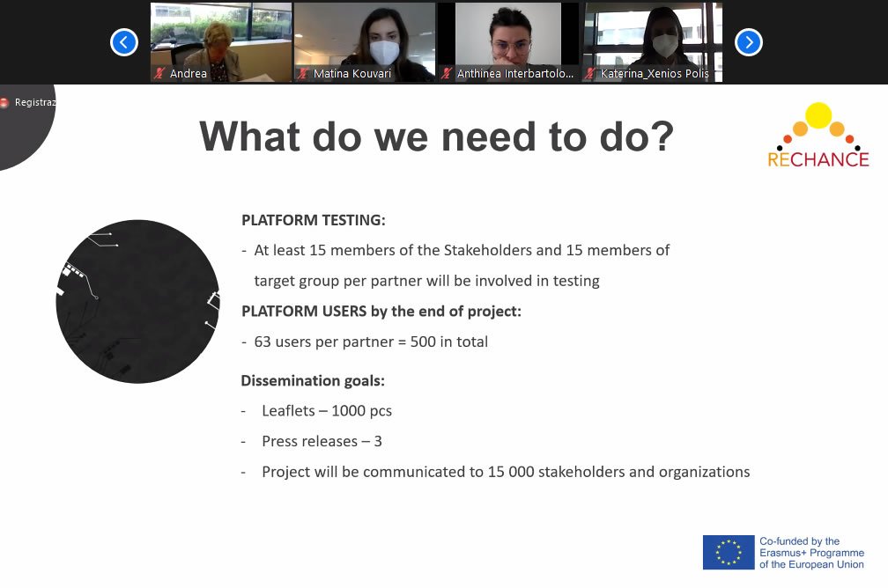Click the 'PLATFORM TESTING:' heading
The height and width of the screenshot is (588, 888).
[x=314, y=220]
